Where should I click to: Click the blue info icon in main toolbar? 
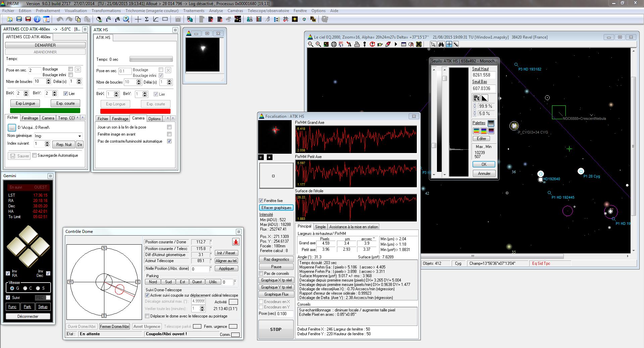[37, 19]
